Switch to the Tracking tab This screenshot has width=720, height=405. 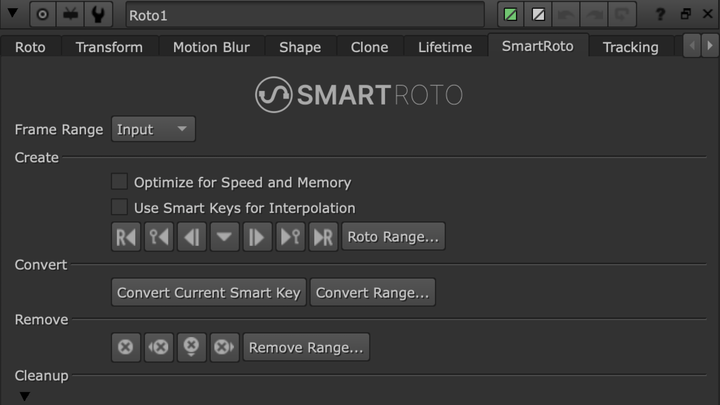pyautogui.click(x=630, y=47)
